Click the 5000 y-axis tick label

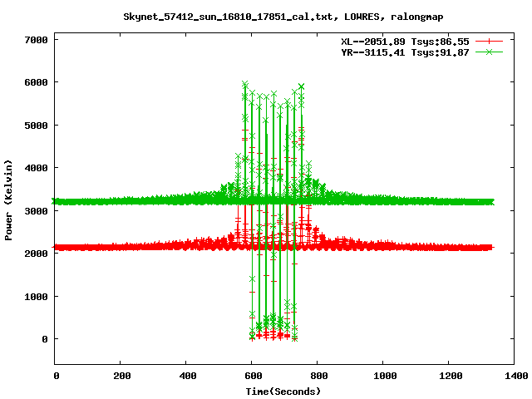click(x=36, y=126)
